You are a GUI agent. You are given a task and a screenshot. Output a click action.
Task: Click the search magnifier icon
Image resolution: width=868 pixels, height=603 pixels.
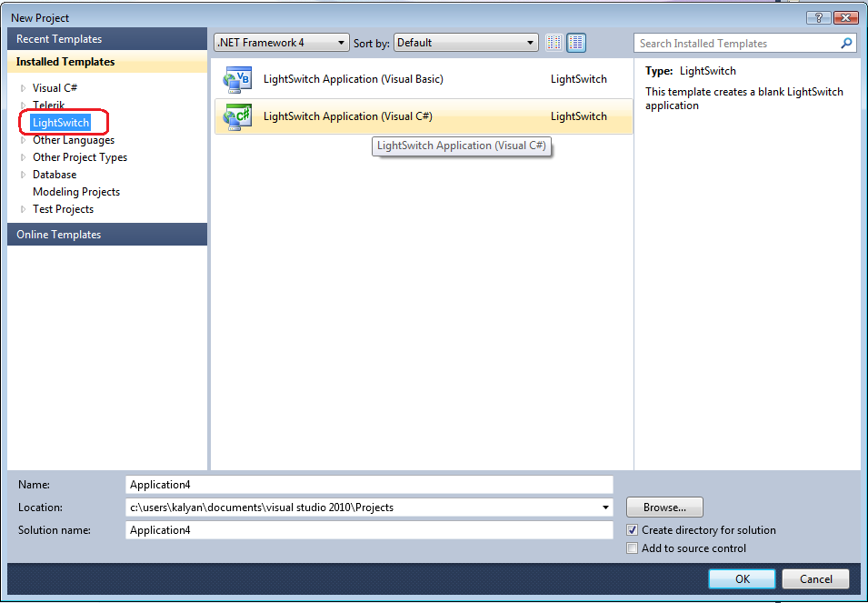click(846, 43)
